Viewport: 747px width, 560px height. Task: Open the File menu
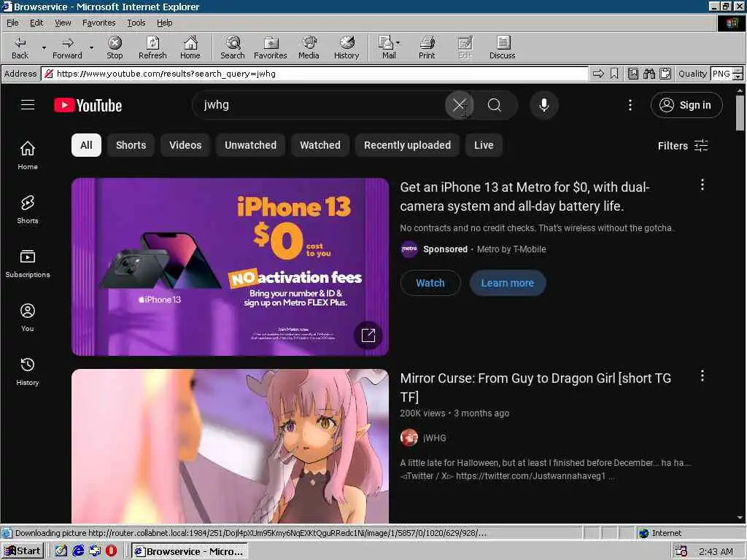click(x=12, y=23)
